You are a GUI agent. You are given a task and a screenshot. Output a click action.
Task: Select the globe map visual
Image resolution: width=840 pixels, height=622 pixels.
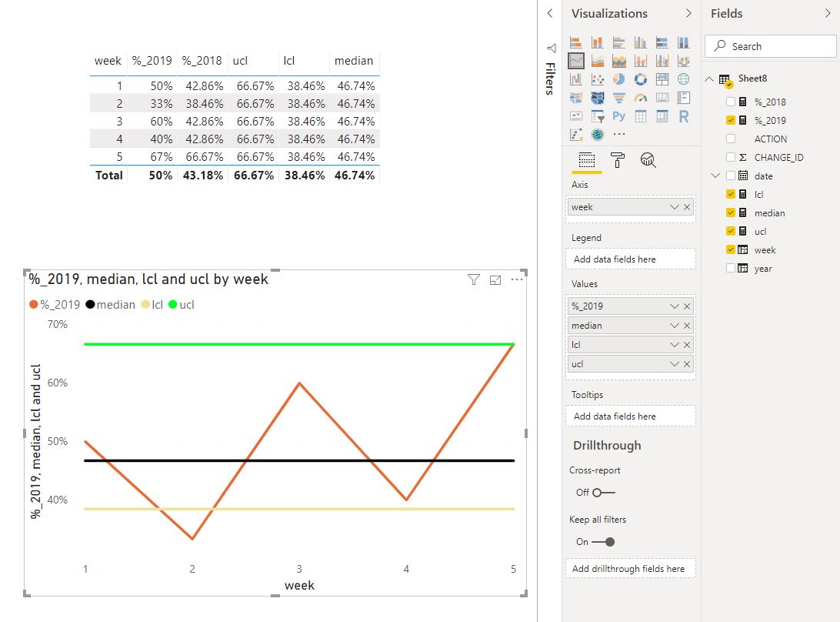point(684,79)
